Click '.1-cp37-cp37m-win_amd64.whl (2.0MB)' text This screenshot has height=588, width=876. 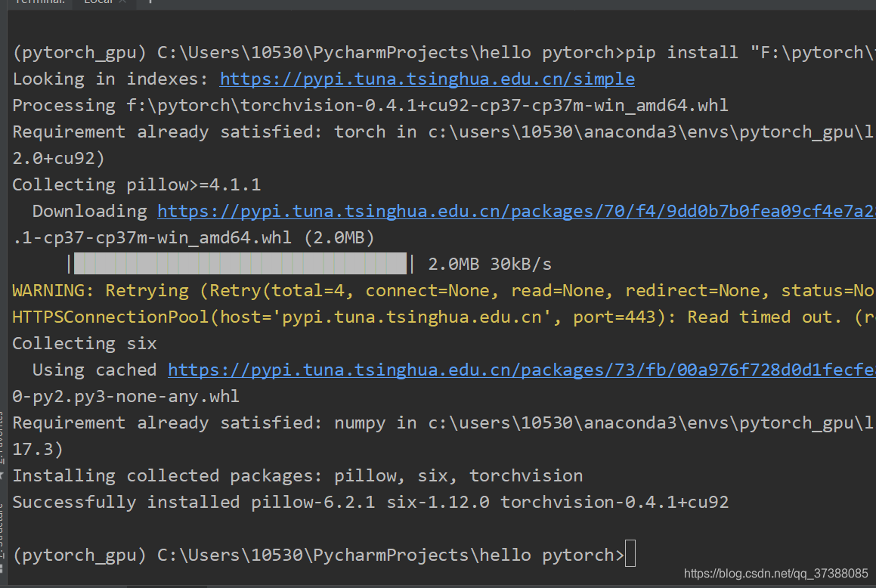[x=193, y=238]
